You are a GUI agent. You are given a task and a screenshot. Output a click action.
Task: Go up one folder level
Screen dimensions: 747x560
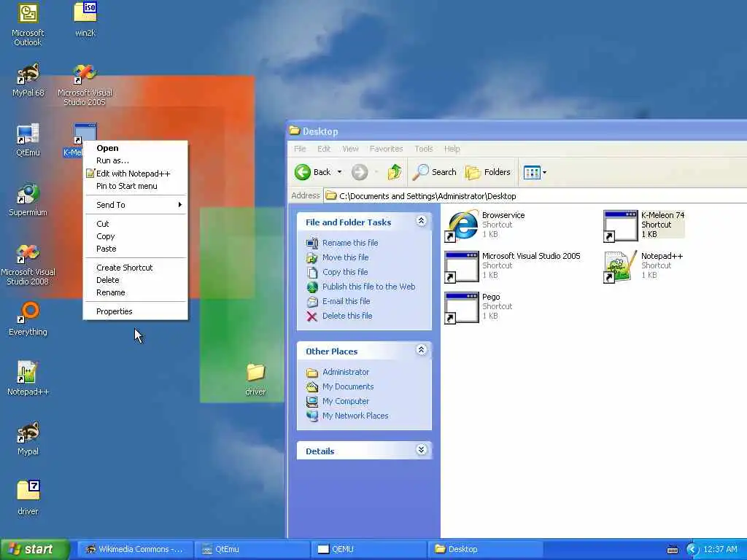395,172
